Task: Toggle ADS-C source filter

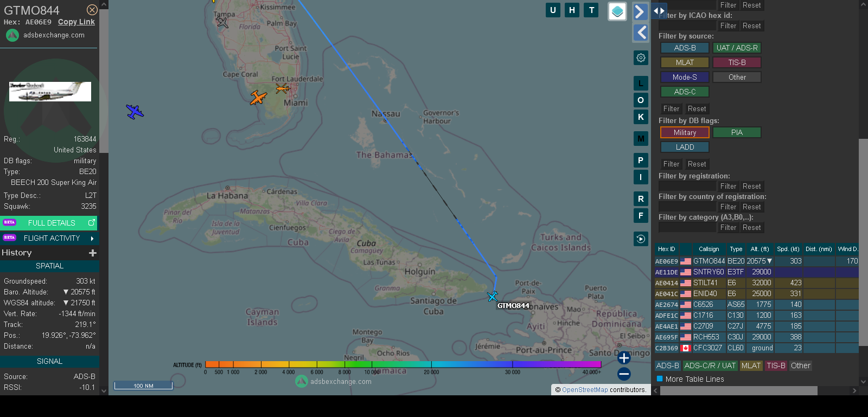Action: tap(685, 92)
